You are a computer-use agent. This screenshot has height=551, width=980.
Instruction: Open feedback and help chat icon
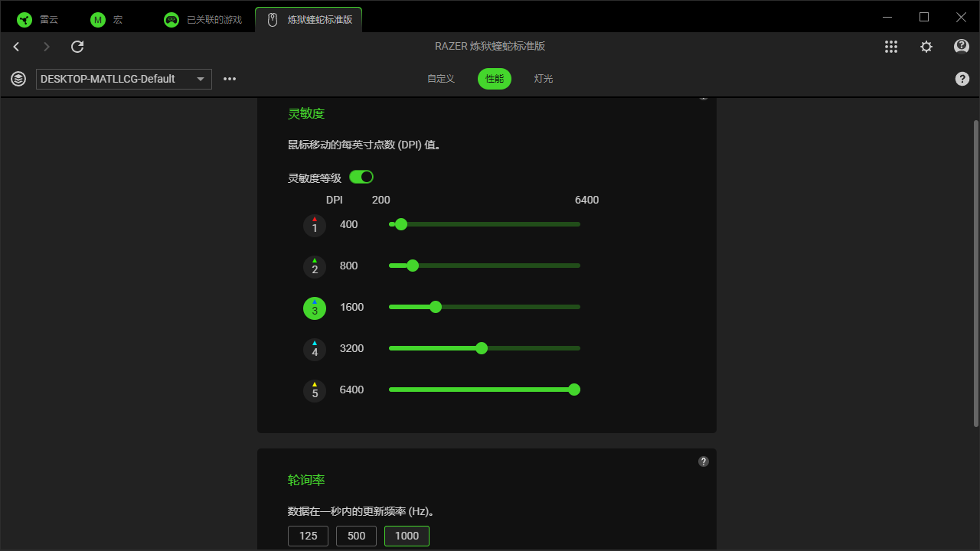pos(962,47)
